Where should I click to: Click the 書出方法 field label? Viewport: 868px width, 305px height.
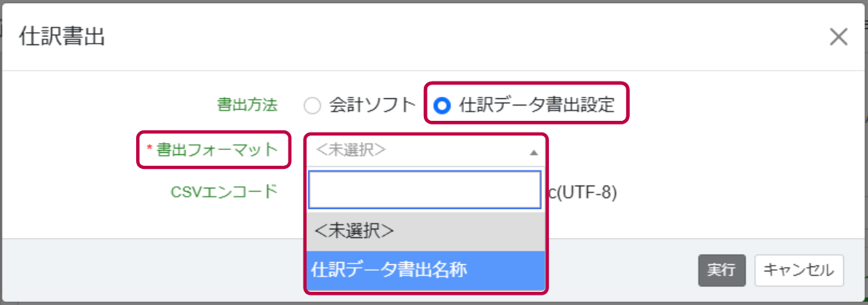[x=248, y=105]
